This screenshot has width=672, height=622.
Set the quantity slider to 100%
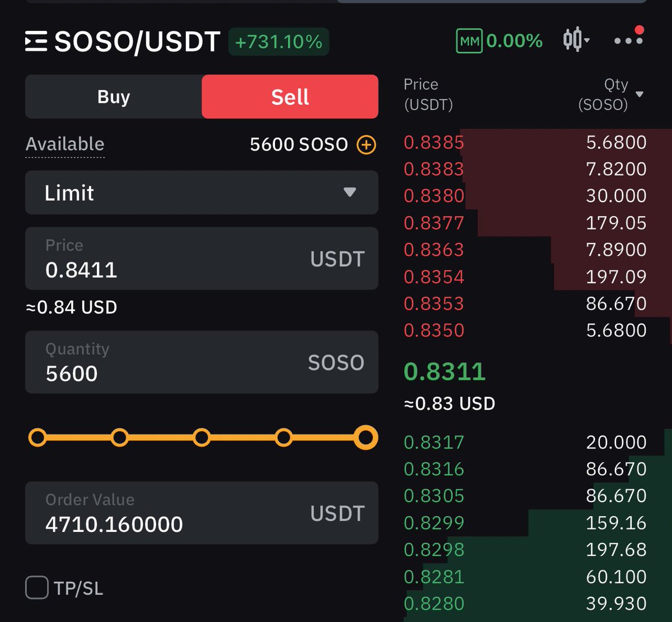pos(366,437)
